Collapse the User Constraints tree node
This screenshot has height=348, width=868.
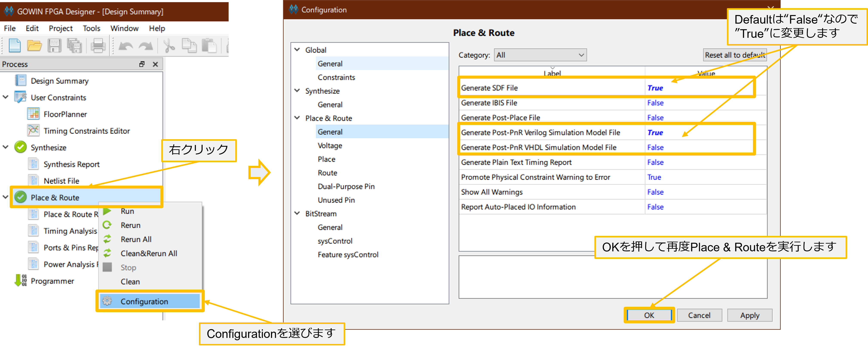tap(6, 97)
